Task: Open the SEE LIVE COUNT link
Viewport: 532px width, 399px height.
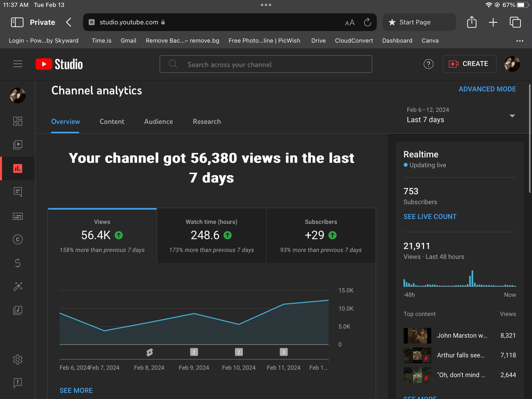Action: click(x=430, y=217)
